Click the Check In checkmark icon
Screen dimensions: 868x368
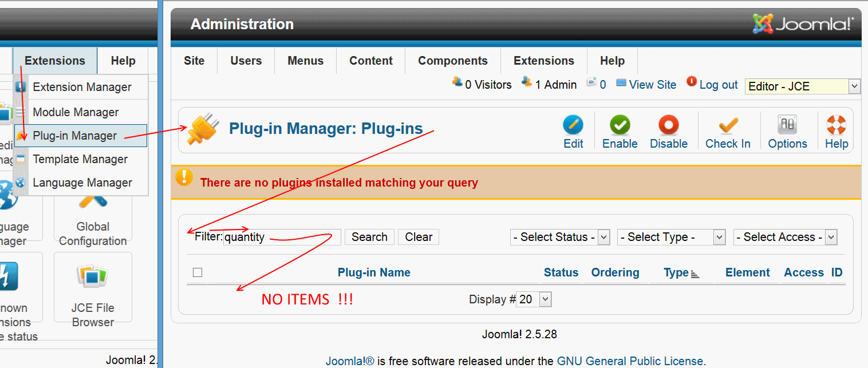pyautogui.click(x=728, y=125)
